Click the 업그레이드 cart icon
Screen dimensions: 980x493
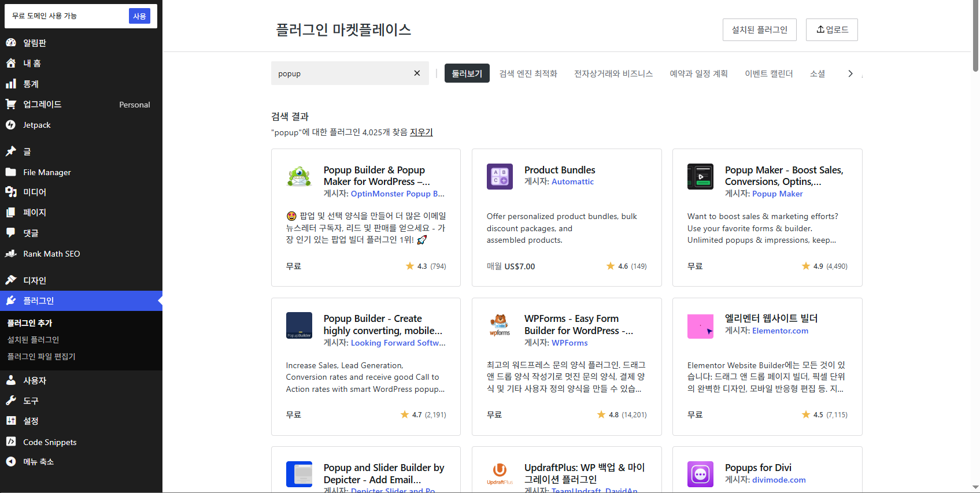(x=11, y=104)
